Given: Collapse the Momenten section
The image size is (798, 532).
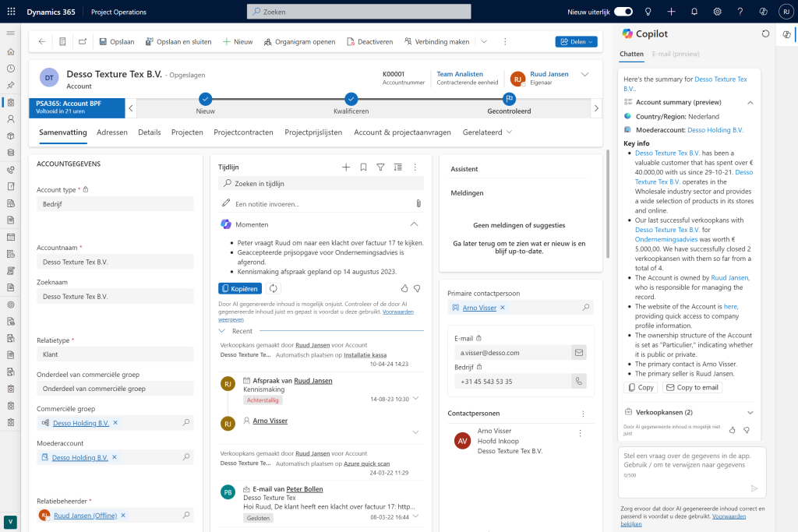Looking at the screenshot, I should (x=414, y=224).
